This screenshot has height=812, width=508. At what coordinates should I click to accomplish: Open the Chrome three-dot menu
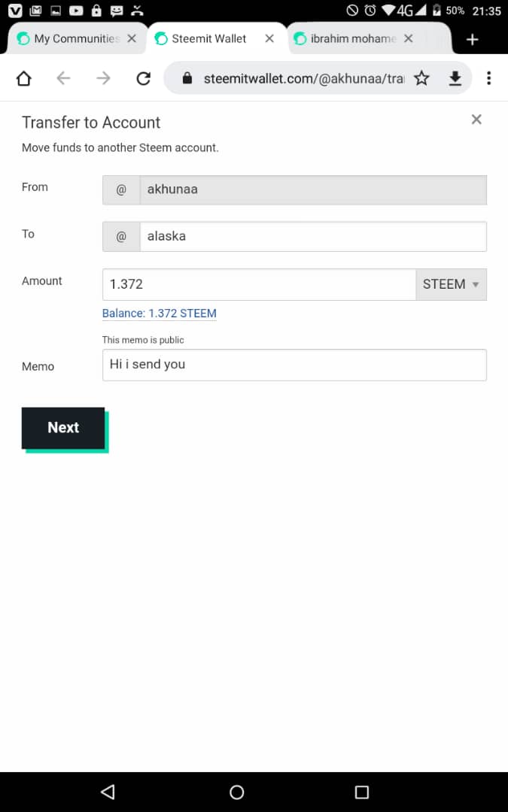(489, 78)
